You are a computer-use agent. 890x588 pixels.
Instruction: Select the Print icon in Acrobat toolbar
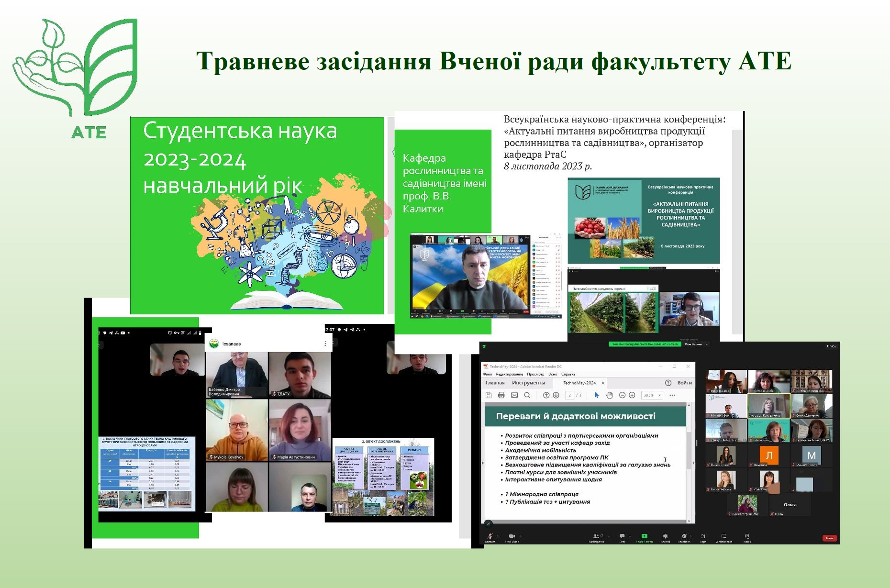(501, 395)
